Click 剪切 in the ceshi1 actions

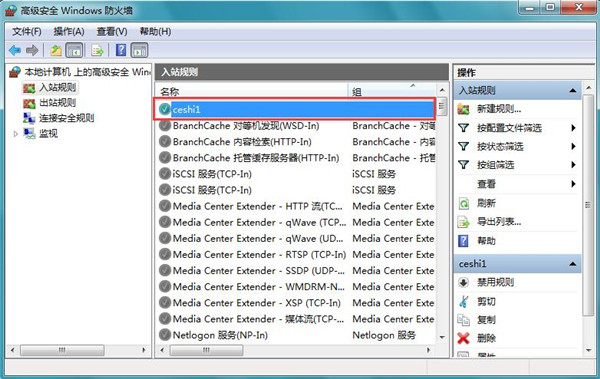click(486, 301)
